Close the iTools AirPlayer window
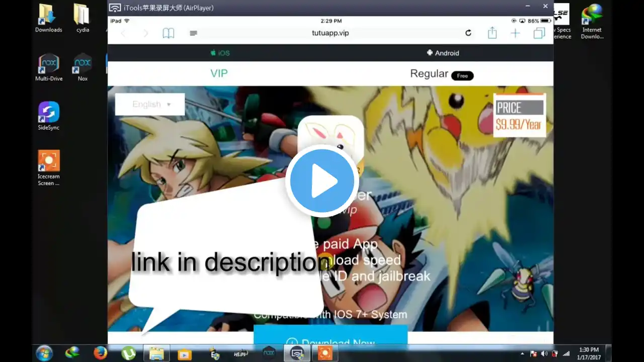 [x=545, y=6]
